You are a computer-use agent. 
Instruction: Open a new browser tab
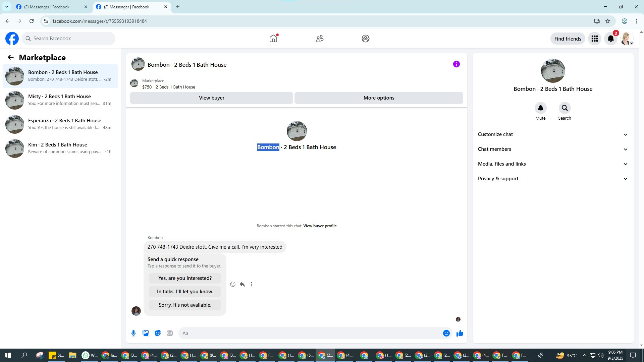(178, 7)
